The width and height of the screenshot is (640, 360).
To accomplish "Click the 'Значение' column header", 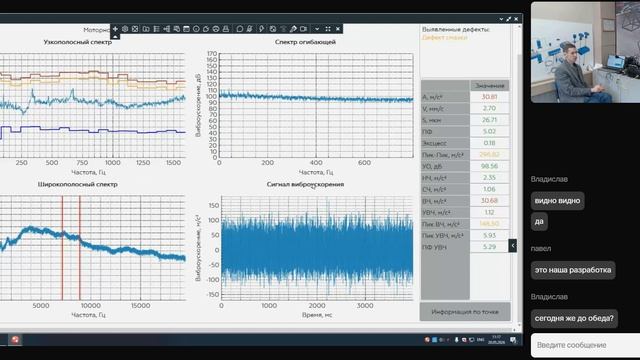I will point(489,86).
